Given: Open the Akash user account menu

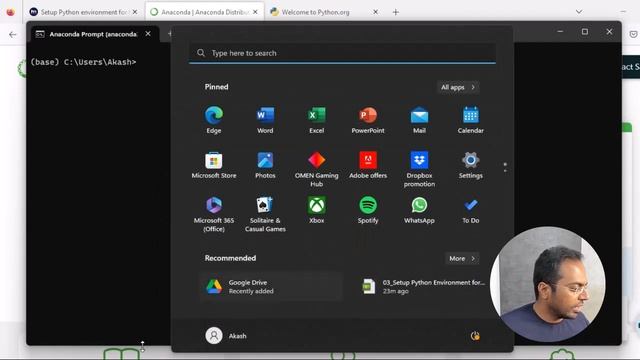Looking at the screenshot, I should (x=226, y=336).
